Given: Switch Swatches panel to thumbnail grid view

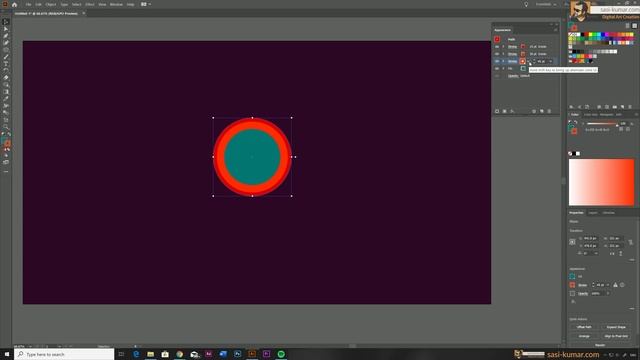Looking at the screenshot, I should coord(634,26).
